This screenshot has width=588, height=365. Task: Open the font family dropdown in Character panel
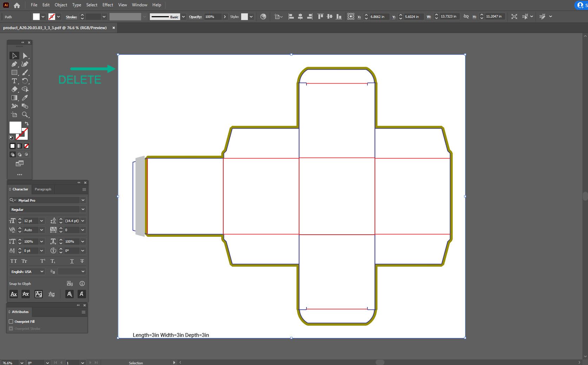pyautogui.click(x=83, y=200)
